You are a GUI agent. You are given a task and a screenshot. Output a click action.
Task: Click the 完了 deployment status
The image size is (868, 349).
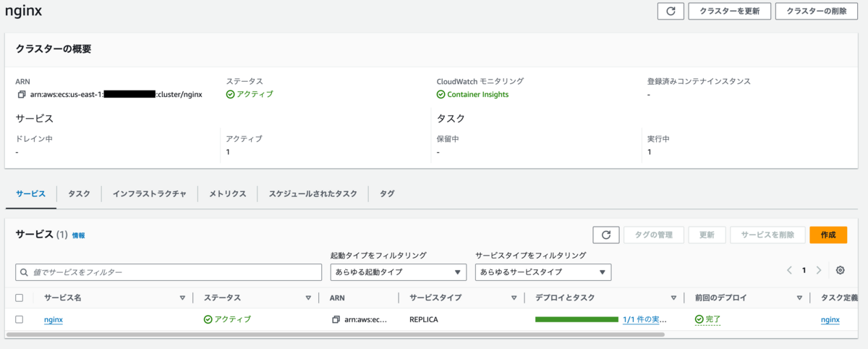coord(707,319)
